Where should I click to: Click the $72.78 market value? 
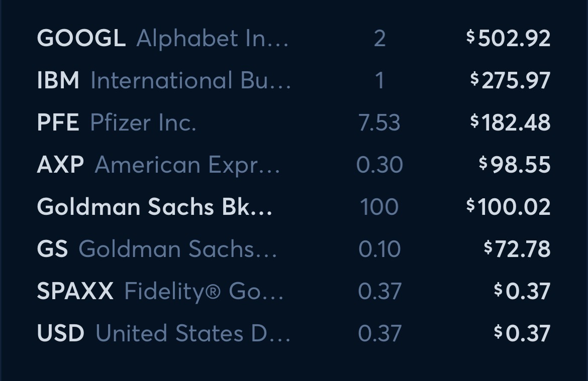(517, 249)
